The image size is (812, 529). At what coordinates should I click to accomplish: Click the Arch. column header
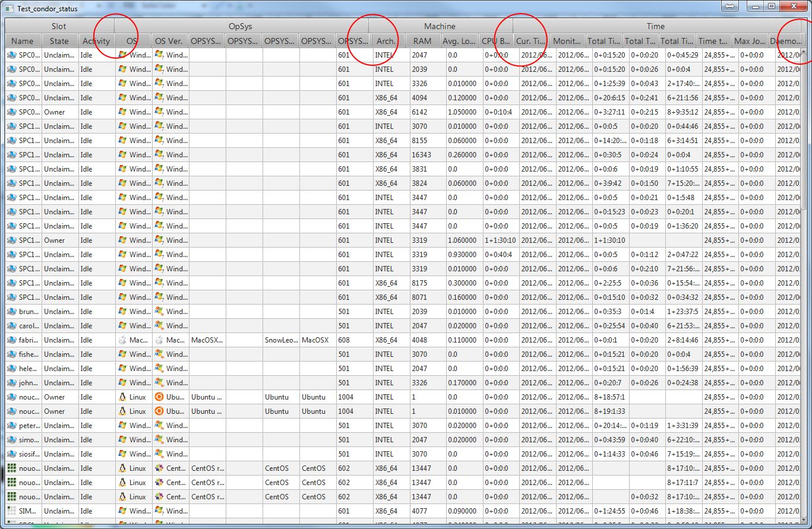click(x=386, y=41)
